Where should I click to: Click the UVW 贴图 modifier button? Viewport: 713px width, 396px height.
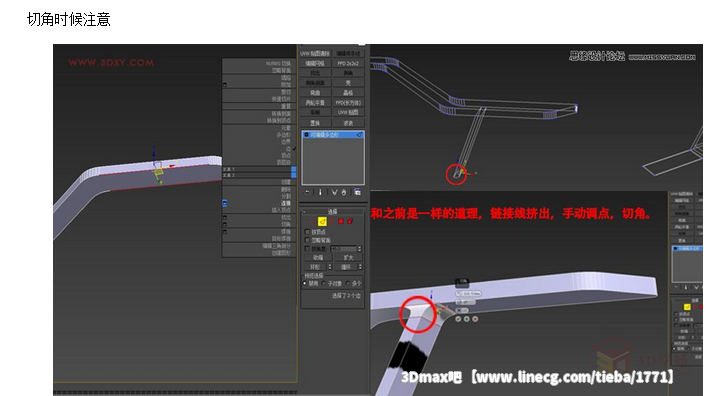click(x=348, y=112)
